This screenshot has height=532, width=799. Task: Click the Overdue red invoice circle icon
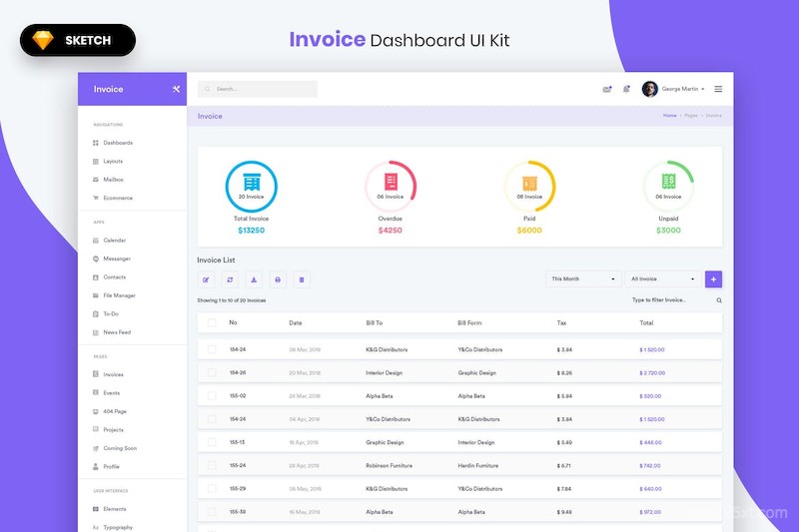[391, 187]
